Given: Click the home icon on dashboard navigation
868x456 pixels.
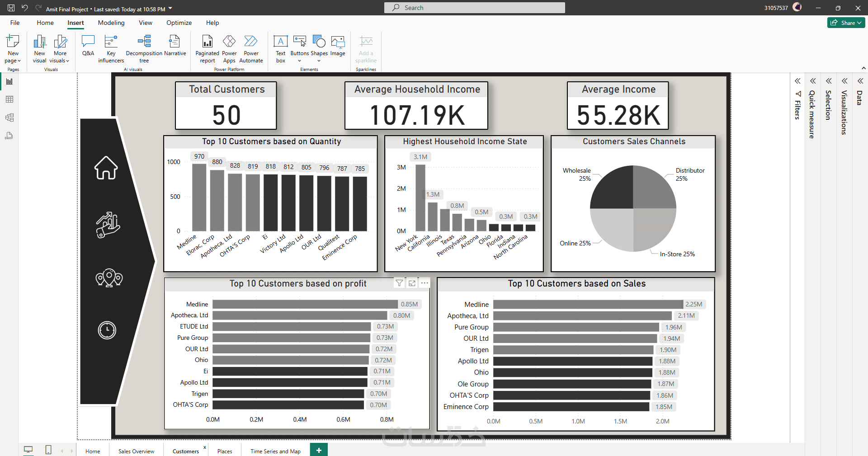Looking at the screenshot, I should click(x=106, y=168).
